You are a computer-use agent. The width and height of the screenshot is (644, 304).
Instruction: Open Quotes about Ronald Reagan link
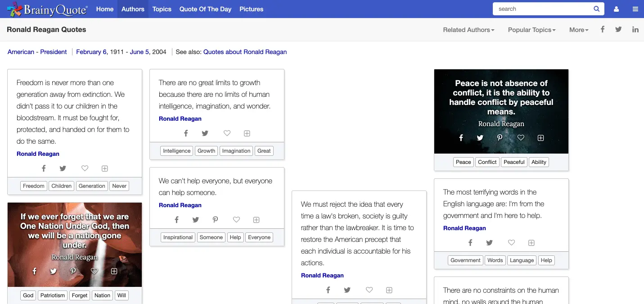click(x=245, y=52)
